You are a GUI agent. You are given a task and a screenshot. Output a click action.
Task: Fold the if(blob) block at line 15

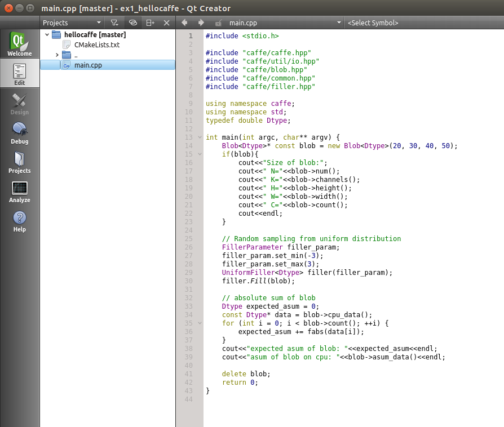[x=200, y=154]
